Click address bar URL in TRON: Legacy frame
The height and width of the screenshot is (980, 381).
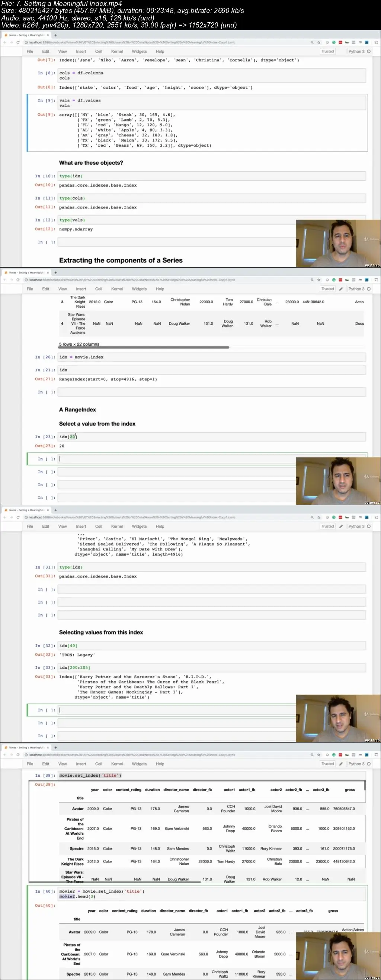[132, 517]
